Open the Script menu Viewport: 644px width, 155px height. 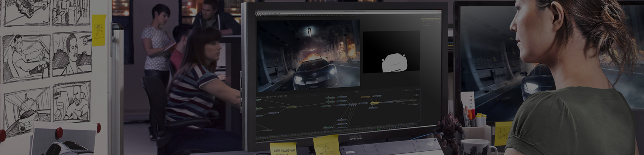pyautogui.click(x=271, y=14)
